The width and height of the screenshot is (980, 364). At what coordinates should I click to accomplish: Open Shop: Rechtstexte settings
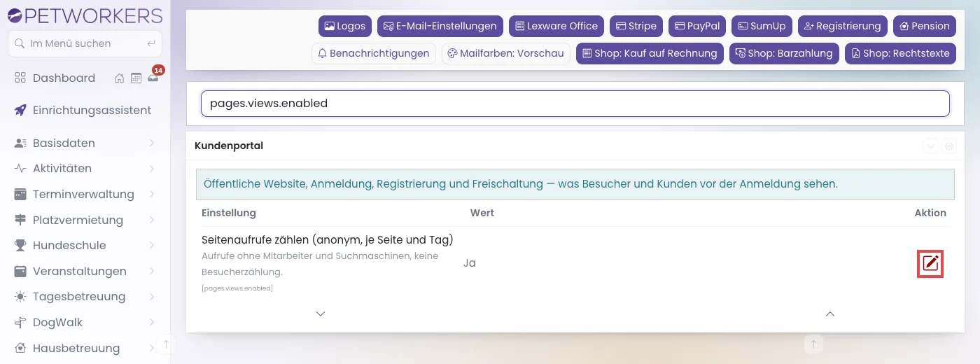(x=900, y=53)
